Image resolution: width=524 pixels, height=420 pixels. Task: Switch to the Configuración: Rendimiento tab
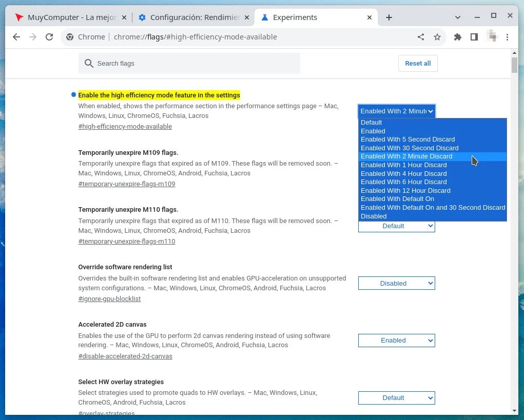[x=194, y=17]
